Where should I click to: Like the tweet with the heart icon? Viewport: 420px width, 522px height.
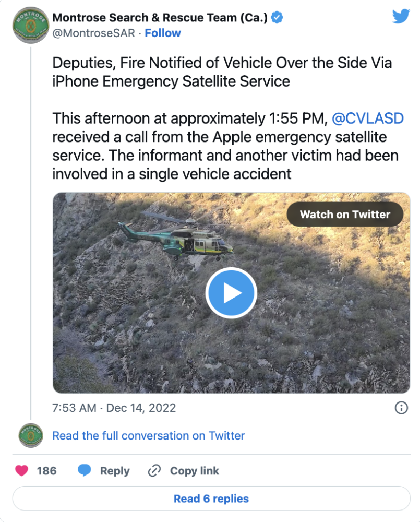21,471
